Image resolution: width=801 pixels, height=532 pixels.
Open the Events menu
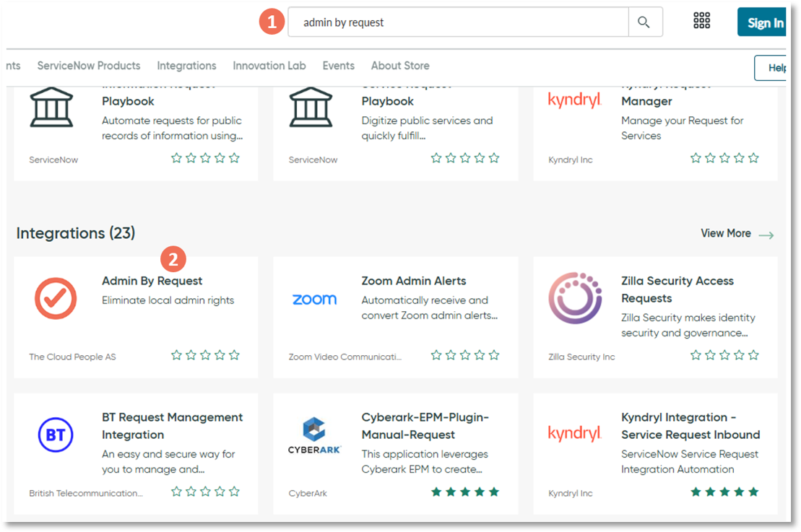click(x=338, y=66)
